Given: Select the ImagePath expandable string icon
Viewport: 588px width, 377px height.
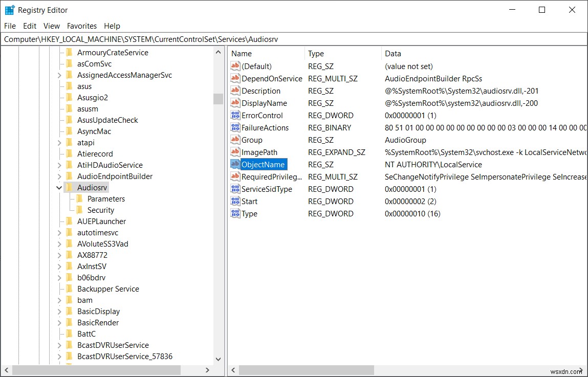Looking at the screenshot, I should 234,152.
